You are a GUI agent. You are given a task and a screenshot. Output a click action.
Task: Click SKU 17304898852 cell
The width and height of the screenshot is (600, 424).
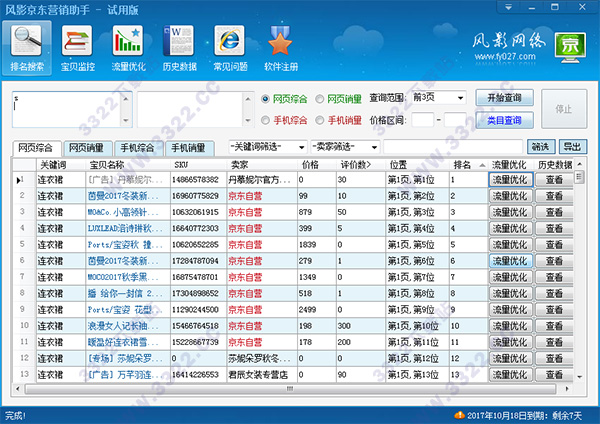point(198,294)
